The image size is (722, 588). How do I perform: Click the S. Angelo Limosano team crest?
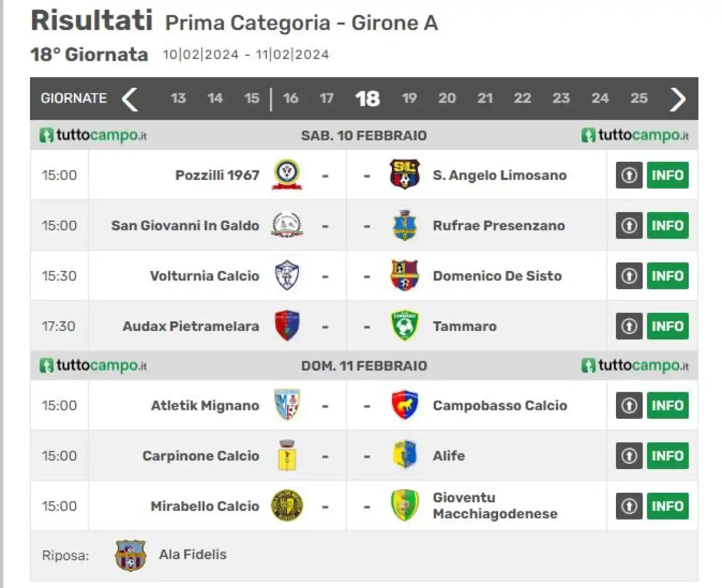tap(404, 175)
